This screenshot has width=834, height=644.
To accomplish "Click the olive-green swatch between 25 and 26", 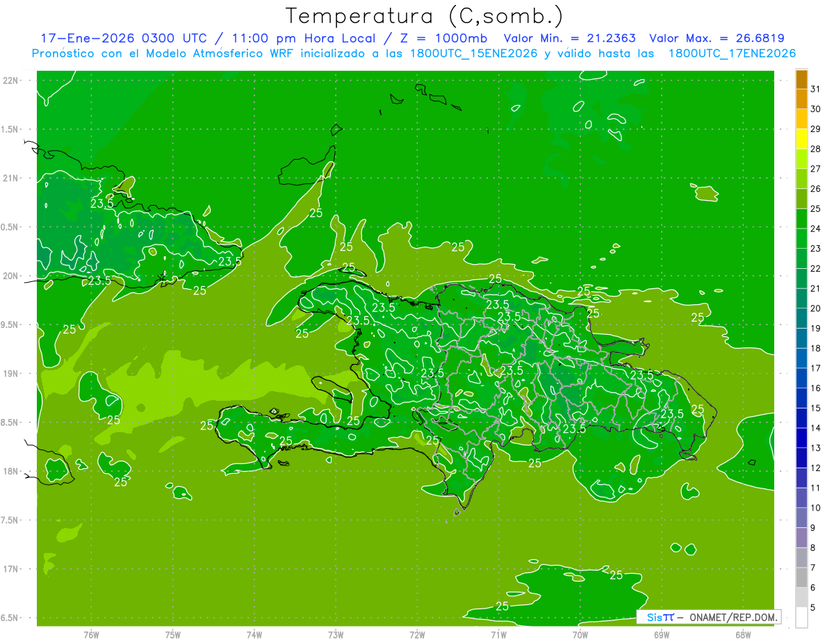I will pos(801,199).
